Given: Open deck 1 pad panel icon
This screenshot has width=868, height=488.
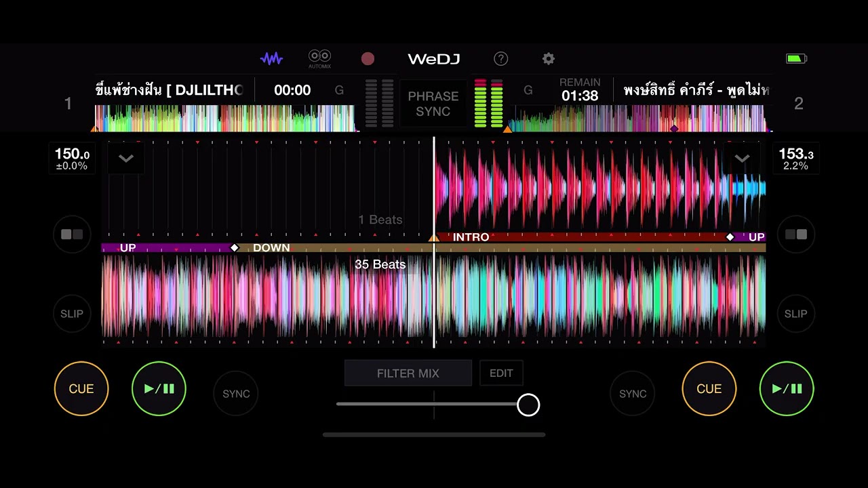Looking at the screenshot, I should click(72, 235).
